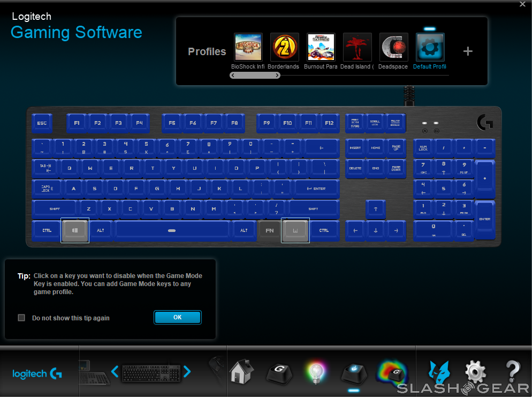The image size is (532, 397).
Task: Disable the Home key
Action: [x=376, y=148]
